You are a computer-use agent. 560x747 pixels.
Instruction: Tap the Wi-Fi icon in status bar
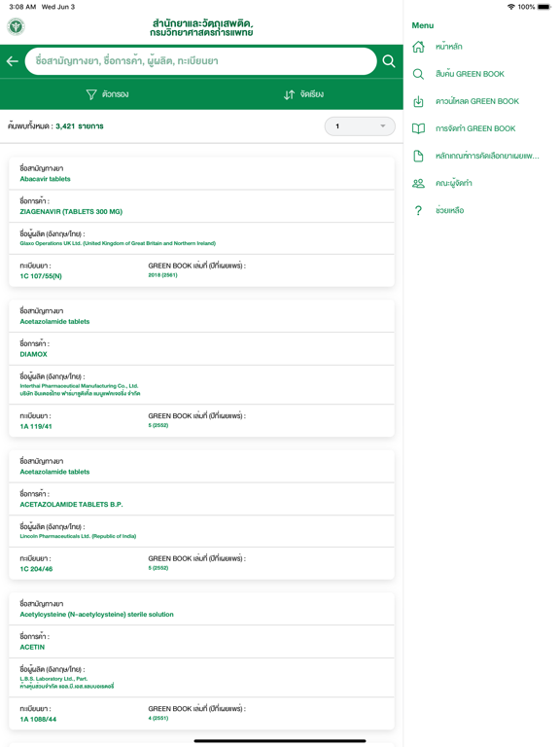[511, 7]
